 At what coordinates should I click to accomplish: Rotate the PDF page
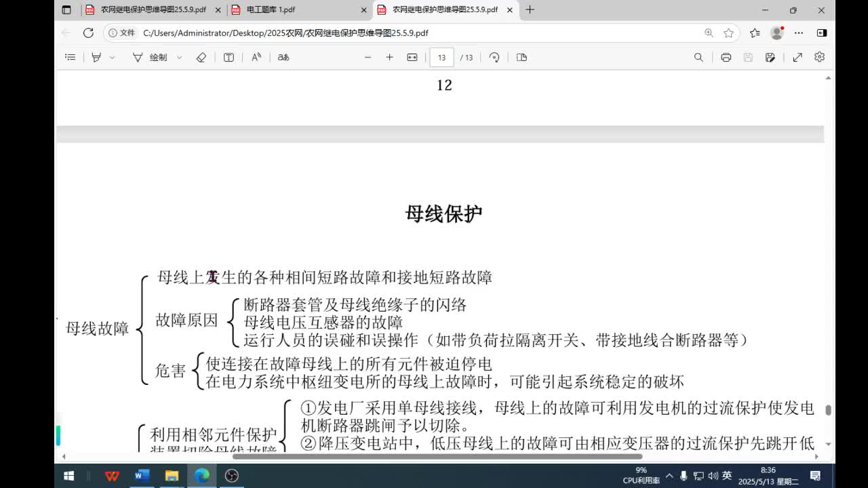[494, 58]
